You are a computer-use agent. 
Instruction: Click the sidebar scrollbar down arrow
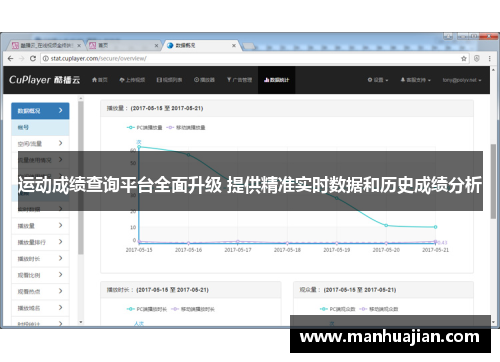pyautogui.click(x=81, y=322)
